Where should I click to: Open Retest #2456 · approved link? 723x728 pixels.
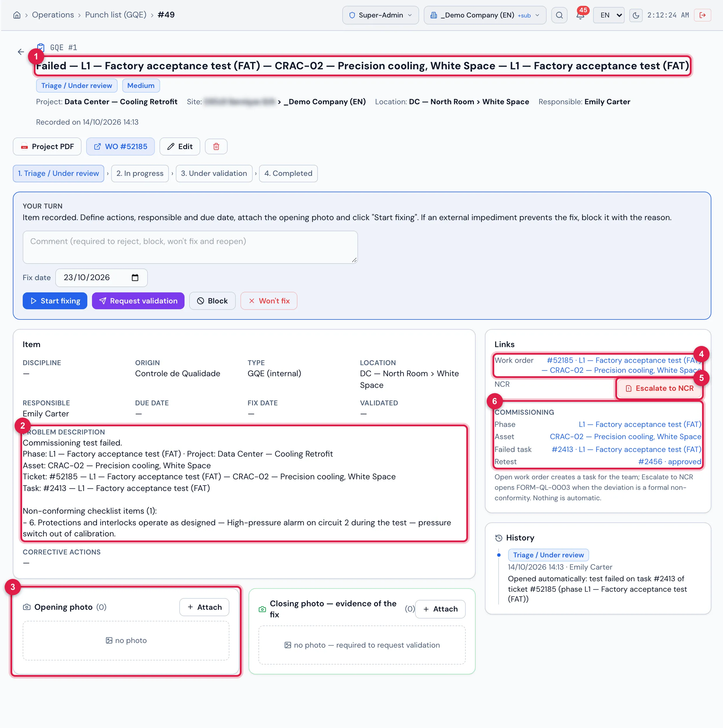click(x=669, y=462)
